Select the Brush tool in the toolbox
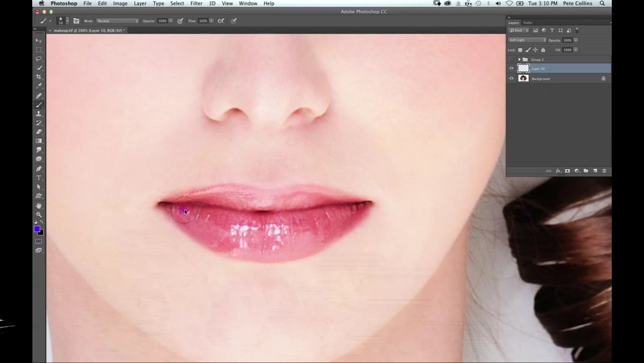The image size is (644, 363). click(x=39, y=105)
